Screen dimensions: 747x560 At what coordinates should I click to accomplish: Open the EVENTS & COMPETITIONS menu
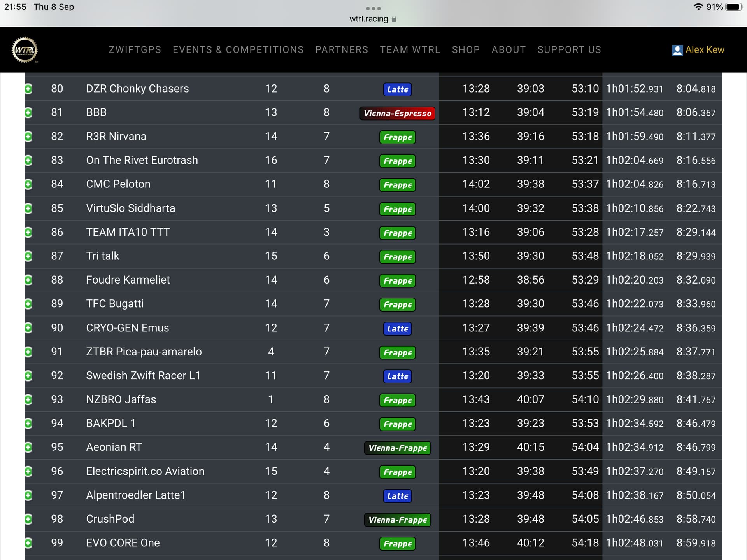pyautogui.click(x=238, y=50)
